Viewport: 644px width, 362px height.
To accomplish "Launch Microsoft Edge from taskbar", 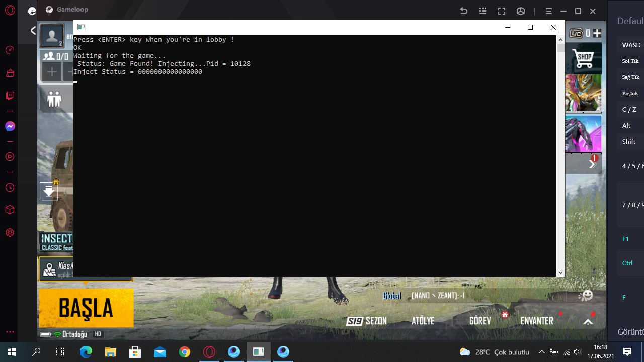I will [x=86, y=352].
